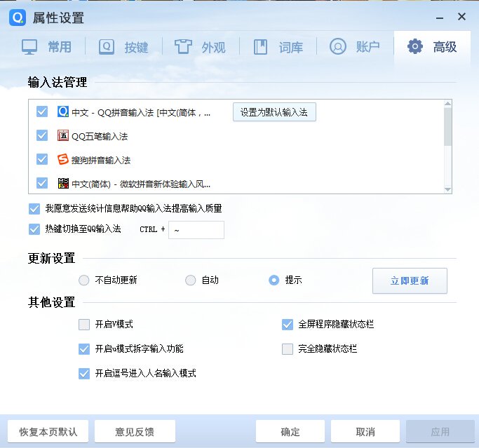Image resolution: width=479 pixels, height=448 pixels.
Task: Toggle 完全隐藏状态栏 checkbox
Action: [288, 348]
